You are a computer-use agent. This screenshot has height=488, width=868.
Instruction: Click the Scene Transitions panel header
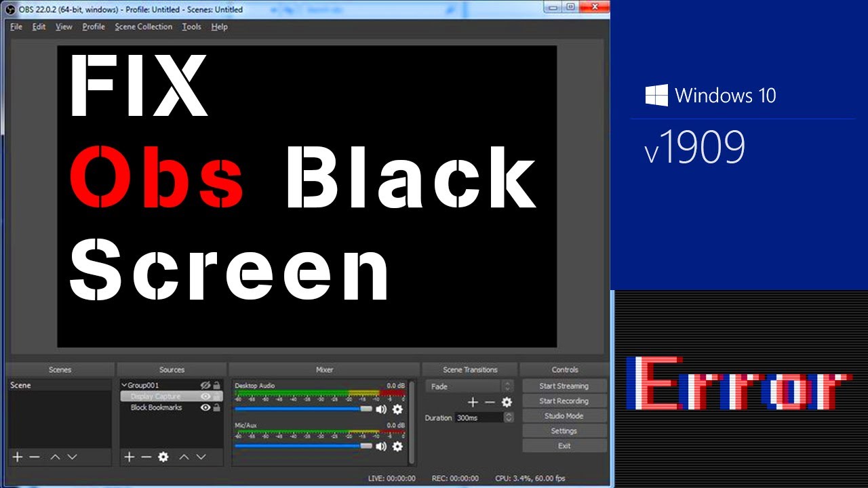pyautogui.click(x=470, y=369)
